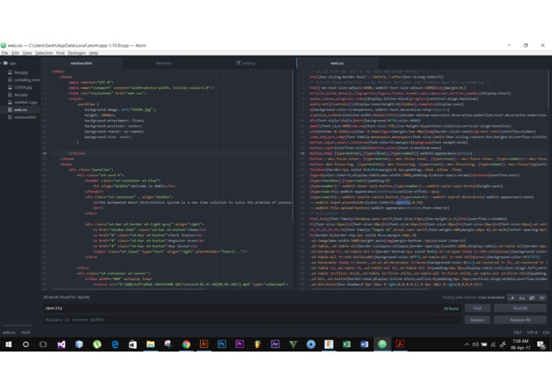Image resolution: width=552 pixels, height=392 pixels.
Task: Open Untitled-2.jpg in the tree view
Action: pyautogui.click(x=25, y=102)
